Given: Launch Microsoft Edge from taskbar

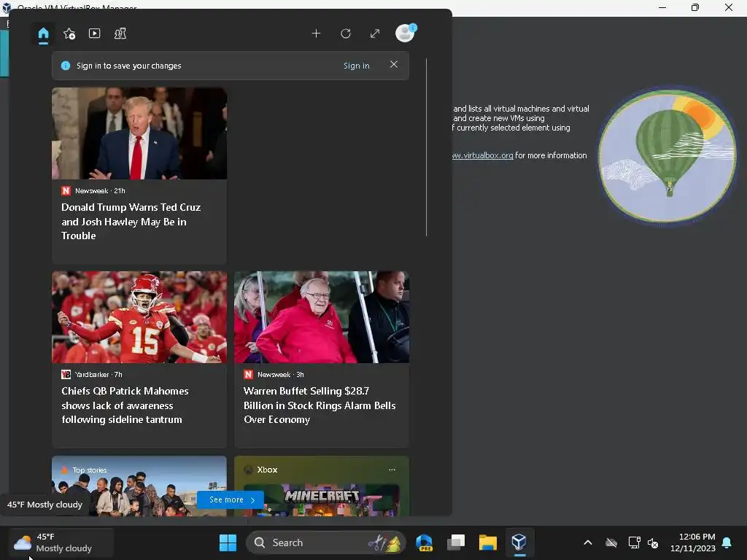Looking at the screenshot, I should [x=424, y=542].
